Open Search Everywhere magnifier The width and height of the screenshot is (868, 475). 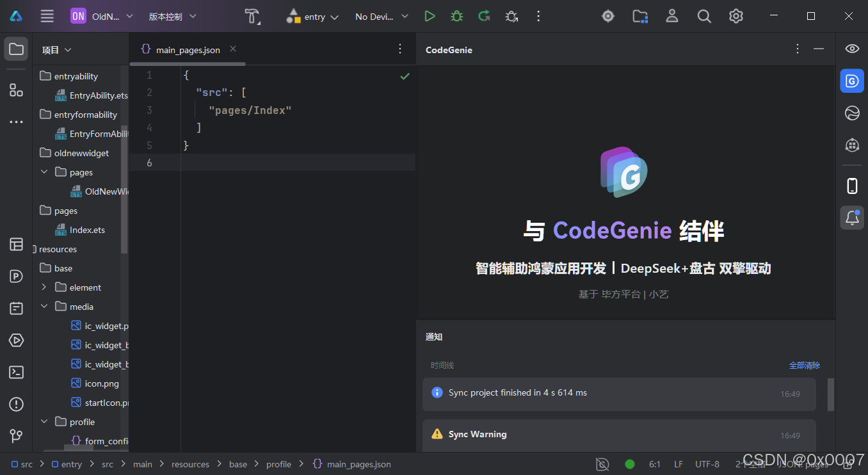click(704, 17)
